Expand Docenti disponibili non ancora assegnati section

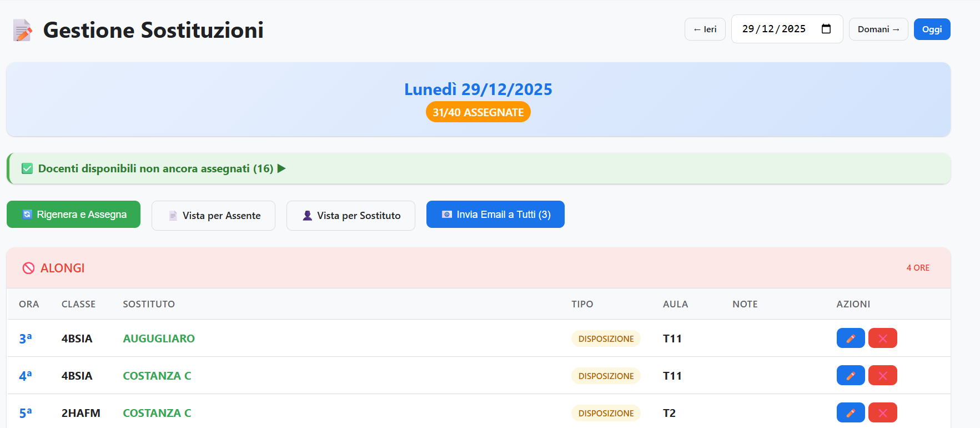(x=155, y=168)
